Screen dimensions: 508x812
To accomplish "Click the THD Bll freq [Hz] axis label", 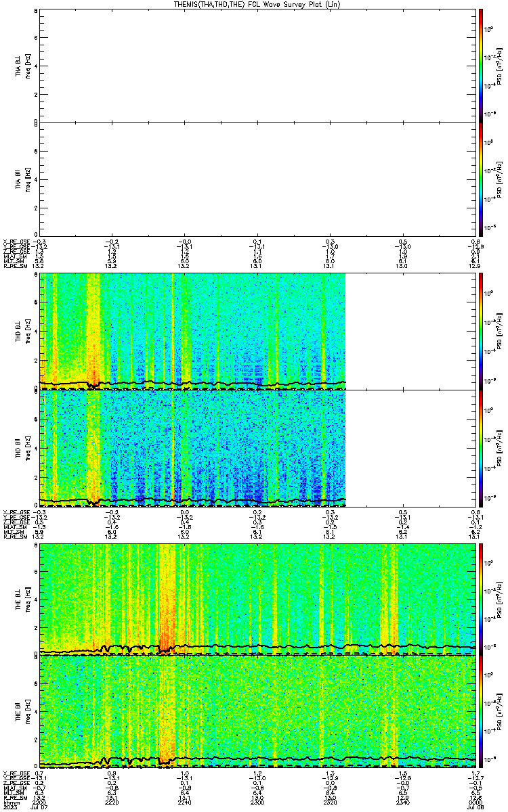I will (28, 449).
